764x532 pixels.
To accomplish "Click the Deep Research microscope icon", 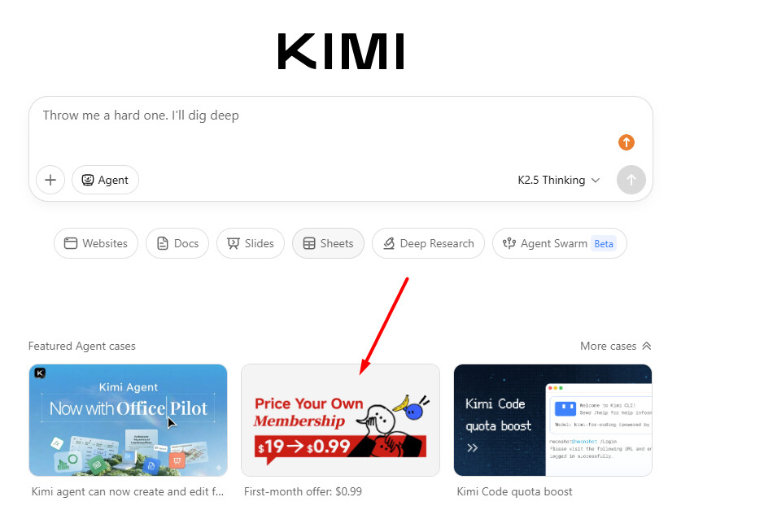I will point(388,243).
